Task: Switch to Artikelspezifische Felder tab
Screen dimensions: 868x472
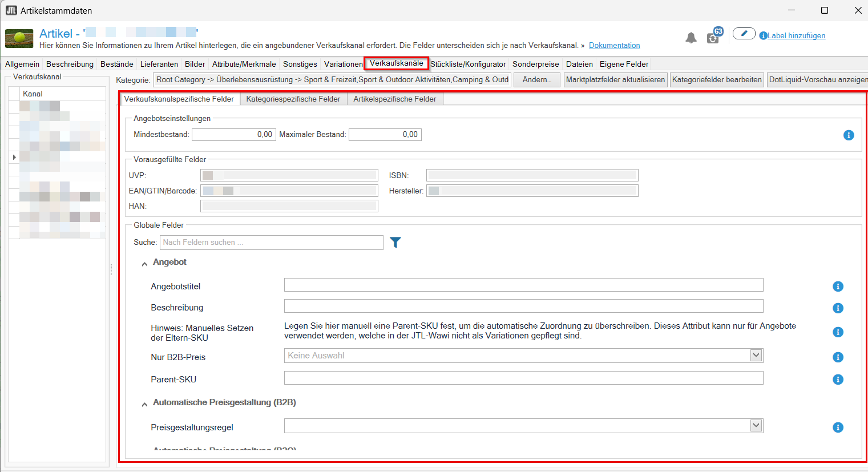Action: (395, 99)
